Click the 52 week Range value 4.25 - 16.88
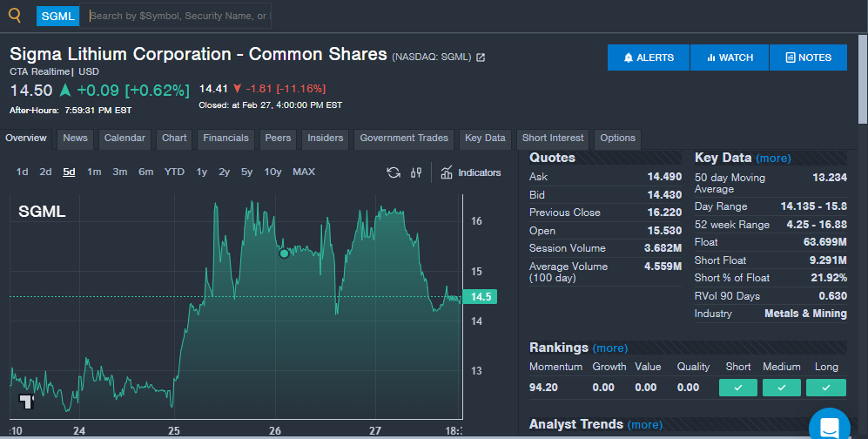This screenshot has width=868, height=439. [x=817, y=225]
